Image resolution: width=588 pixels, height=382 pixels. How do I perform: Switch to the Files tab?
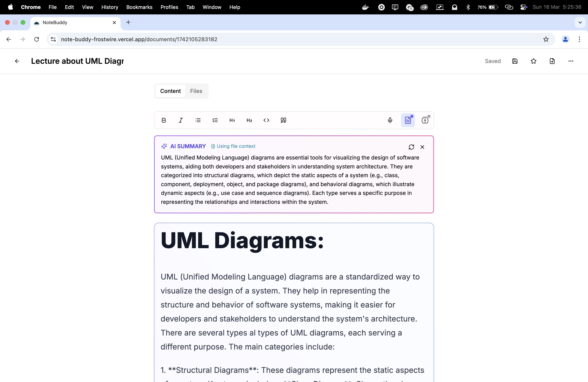pyautogui.click(x=196, y=91)
